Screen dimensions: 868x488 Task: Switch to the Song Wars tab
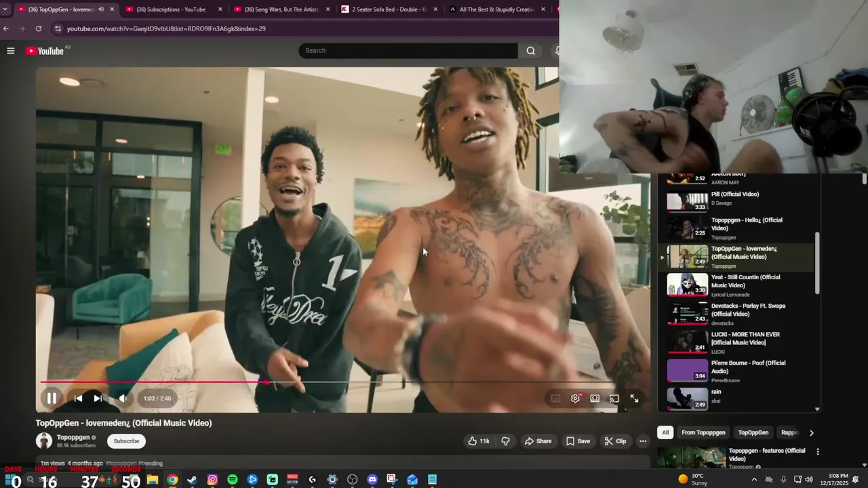click(x=281, y=9)
